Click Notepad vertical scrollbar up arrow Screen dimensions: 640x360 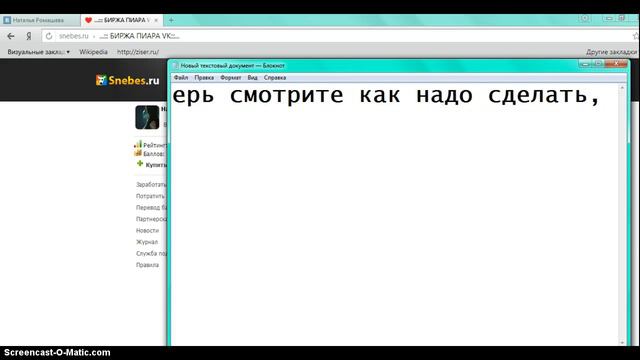[x=622, y=87]
